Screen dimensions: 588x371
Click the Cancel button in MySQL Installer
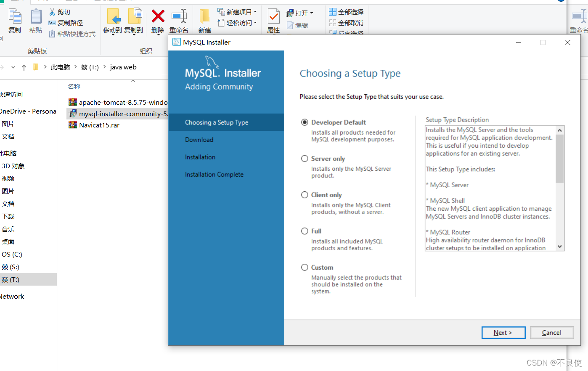[x=552, y=333]
